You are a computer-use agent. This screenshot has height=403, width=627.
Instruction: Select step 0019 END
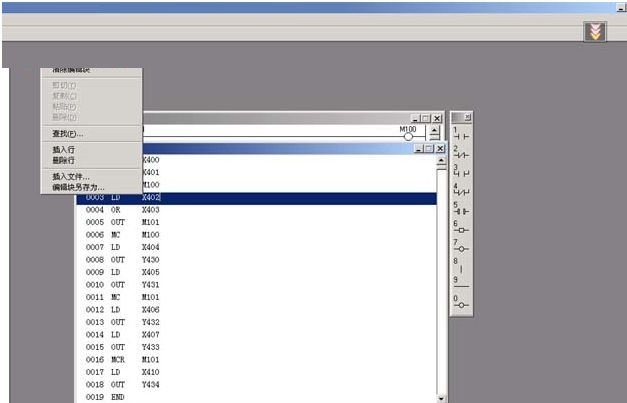point(256,397)
